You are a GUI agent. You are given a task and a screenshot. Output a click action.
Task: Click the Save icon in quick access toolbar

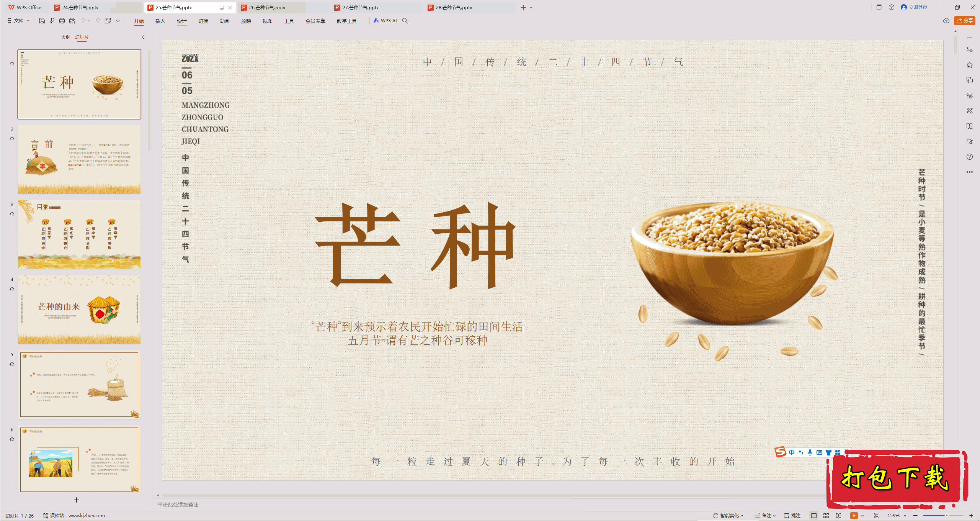(x=42, y=21)
